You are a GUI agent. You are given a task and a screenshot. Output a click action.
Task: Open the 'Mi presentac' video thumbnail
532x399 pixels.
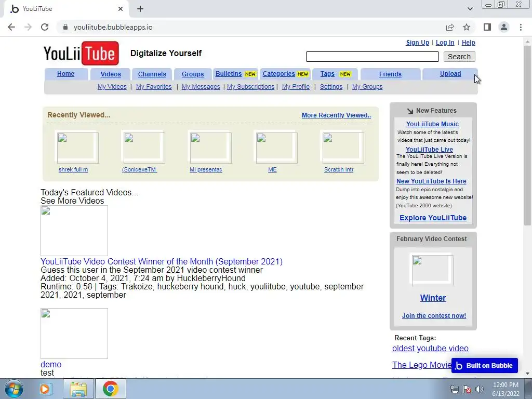[211, 148]
